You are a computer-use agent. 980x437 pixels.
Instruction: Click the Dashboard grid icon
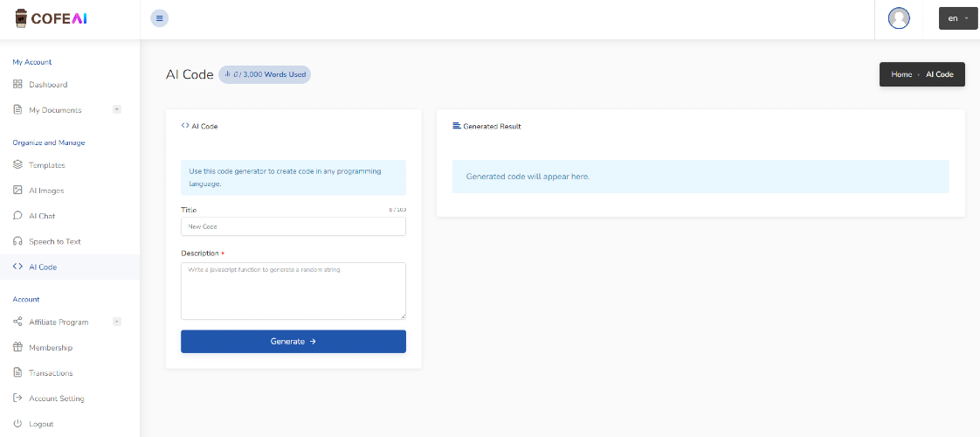point(17,85)
